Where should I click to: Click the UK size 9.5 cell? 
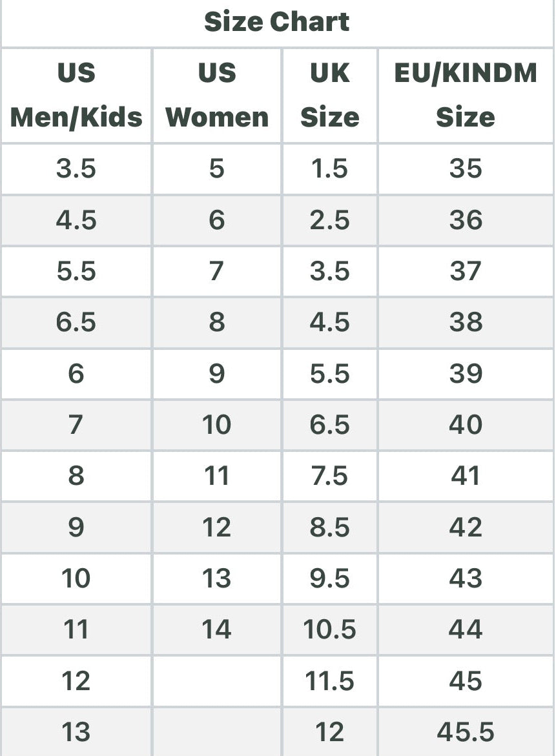[x=330, y=578]
